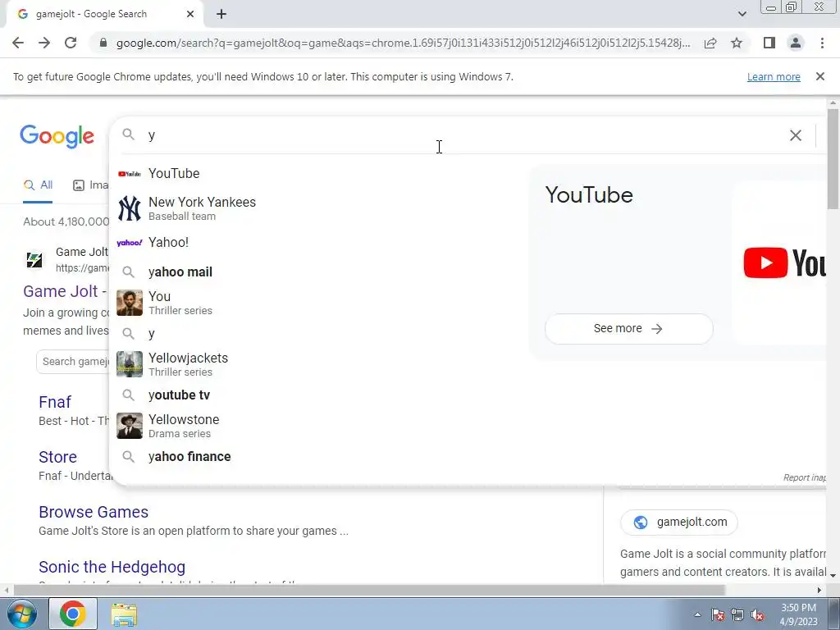Click the New York Yankees logo thumbnail

tap(129, 208)
